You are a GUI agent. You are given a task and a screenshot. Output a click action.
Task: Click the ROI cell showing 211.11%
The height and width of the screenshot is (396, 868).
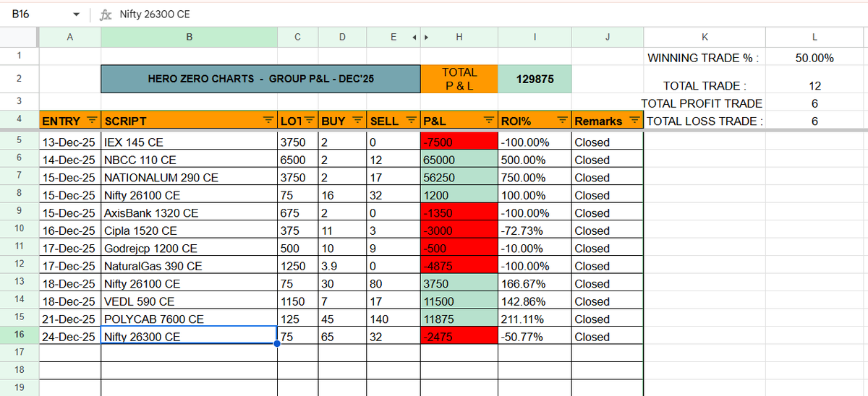(535, 319)
